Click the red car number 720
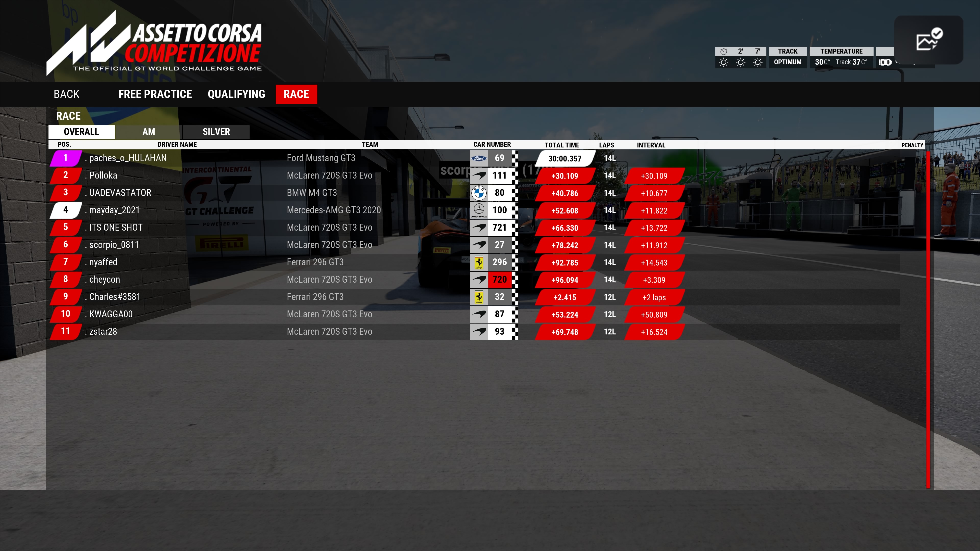 click(x=499, y=280)
